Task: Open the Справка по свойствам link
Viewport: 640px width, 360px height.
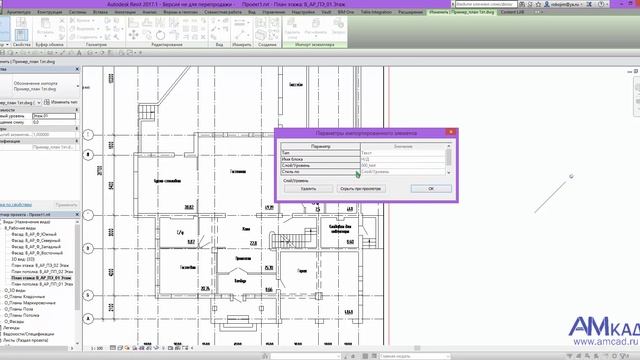Action: (x=16, y=204)
